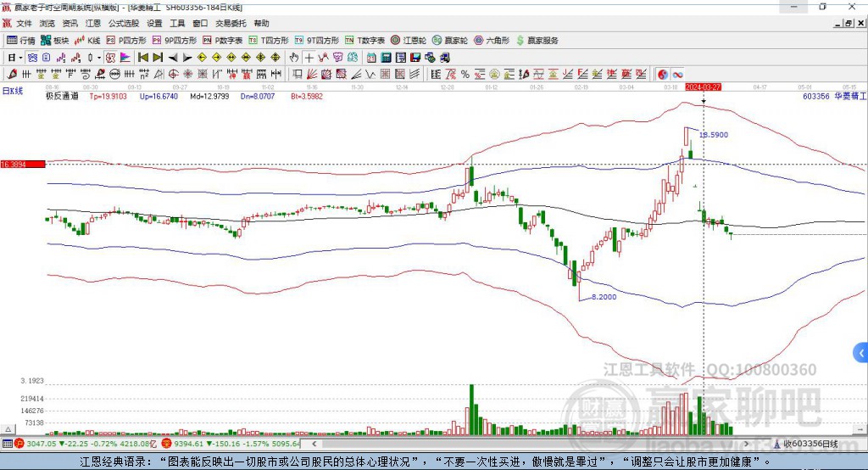Click the Md=12.9799 value
The image size is (868, 470).
(x=209, y=96)
